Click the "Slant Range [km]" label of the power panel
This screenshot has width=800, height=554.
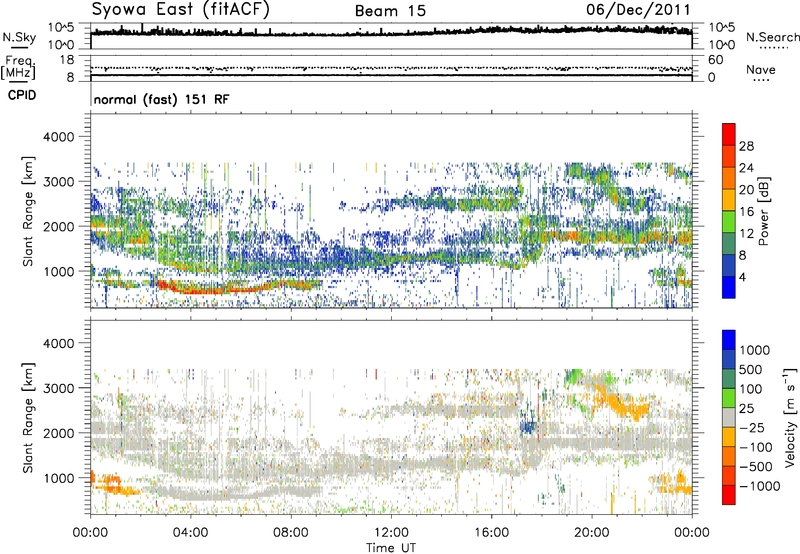(x=28, y=211)
